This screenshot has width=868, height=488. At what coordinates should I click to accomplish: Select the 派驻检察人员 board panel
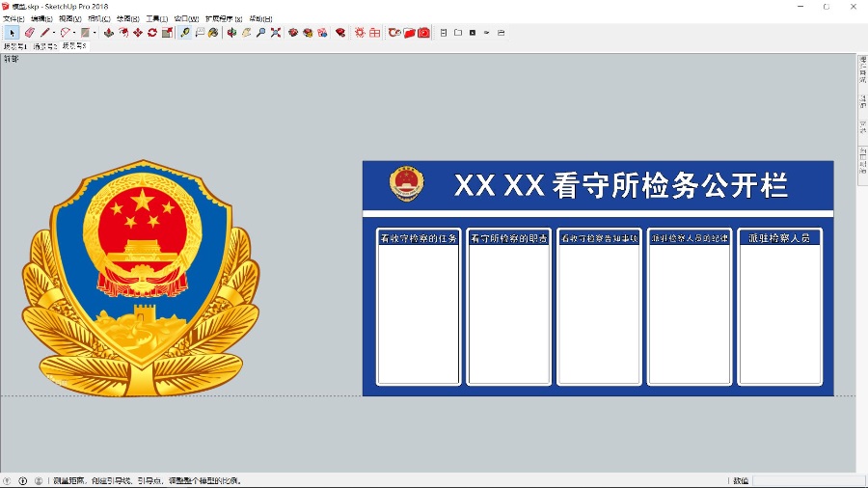pyautogui.click(x=779, y=307)
